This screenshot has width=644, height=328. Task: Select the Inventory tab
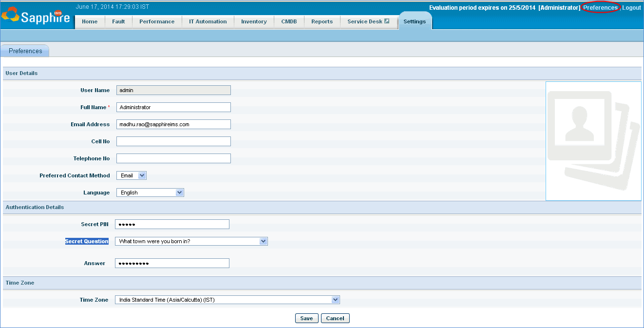[x=254, y=21]
